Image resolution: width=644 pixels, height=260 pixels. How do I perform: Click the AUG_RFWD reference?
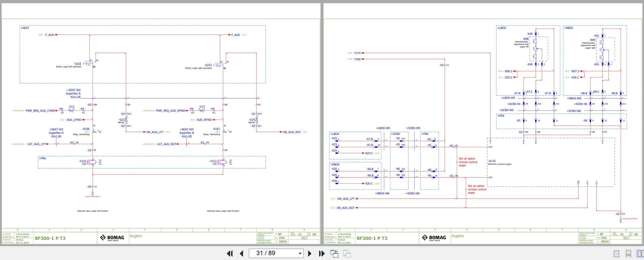pyautogui.click(x=204, y=120)
